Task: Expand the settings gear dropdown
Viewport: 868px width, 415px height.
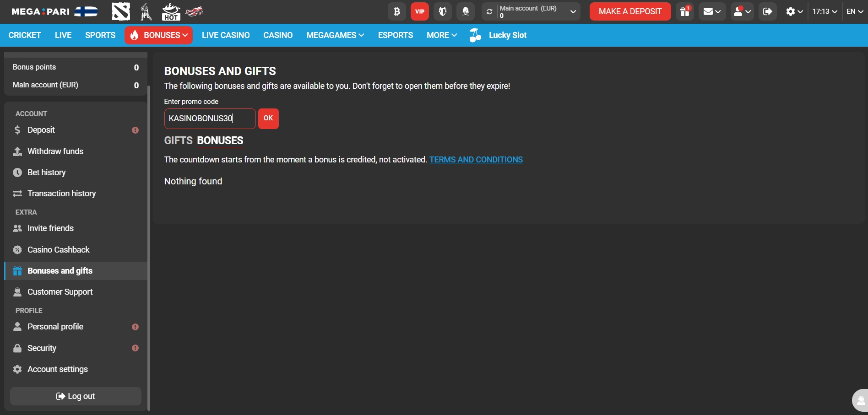Action: [794, 11]
